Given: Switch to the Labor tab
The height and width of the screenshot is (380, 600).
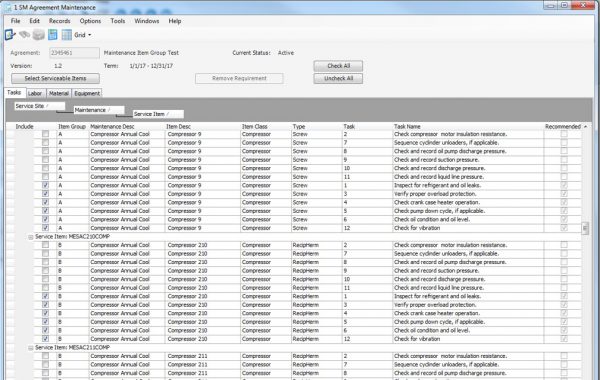Looking at the screenshot, I should (x=35, y=93).
